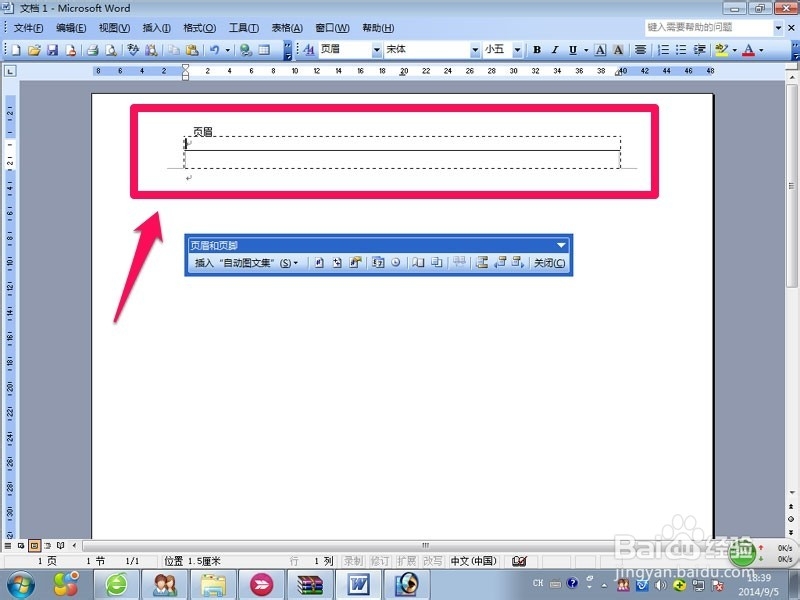This screenshot has width=800, height=600.
Task: Open WinRAR from the taskbar
Action: tap(310, 585)
